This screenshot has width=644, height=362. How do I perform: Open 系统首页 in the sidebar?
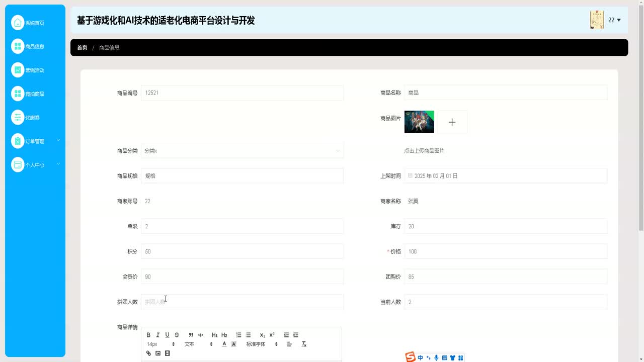pos(35,23)
